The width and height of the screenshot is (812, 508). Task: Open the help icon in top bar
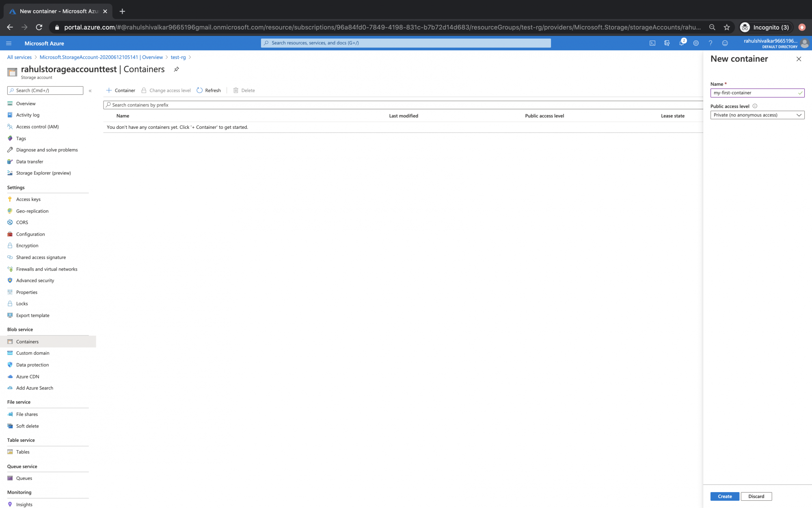pyautogui.click(x=710, y=43)
